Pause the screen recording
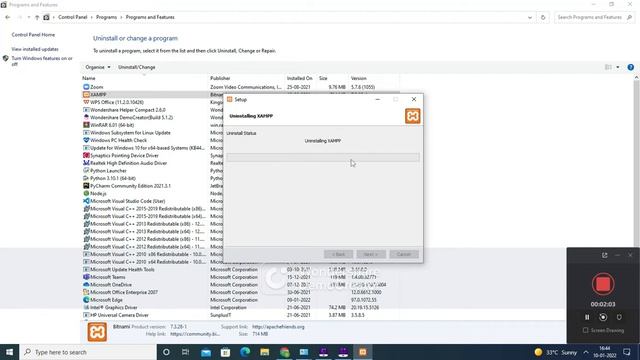 pos(587,317)
